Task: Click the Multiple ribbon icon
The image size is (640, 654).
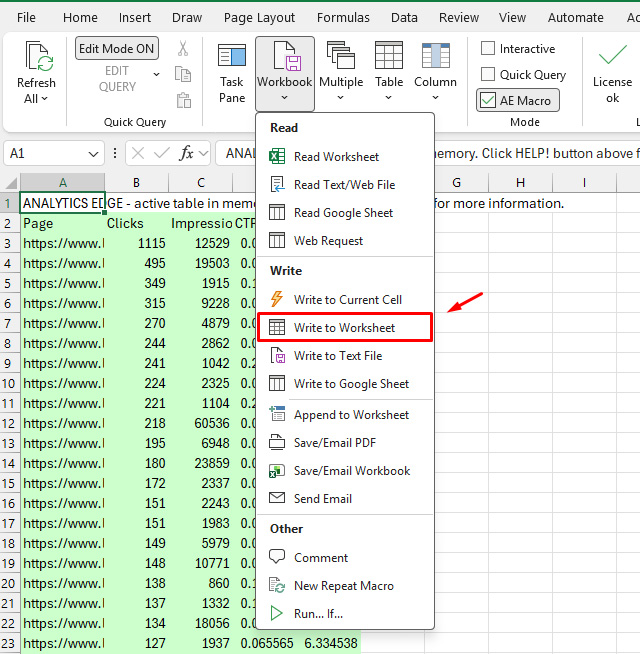Action: click(x=341, y=55)
